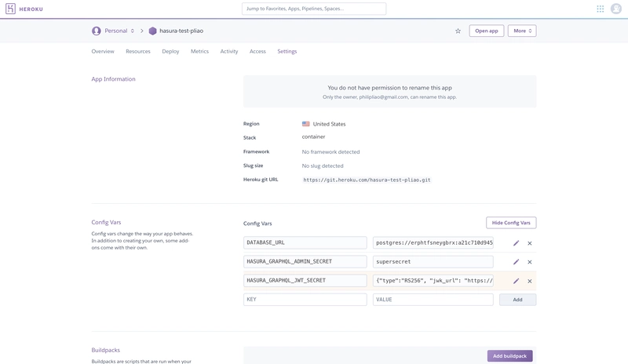Edit the HASURA_GRAPHQL_JWT_SECRET pencil icon

click(516, 281)
